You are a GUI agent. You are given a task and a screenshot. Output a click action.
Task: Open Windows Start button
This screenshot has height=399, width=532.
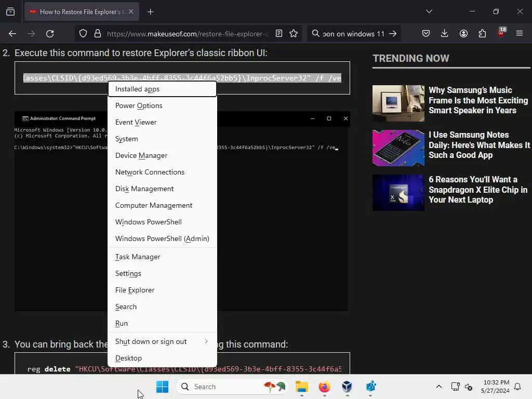click(162, 387)
